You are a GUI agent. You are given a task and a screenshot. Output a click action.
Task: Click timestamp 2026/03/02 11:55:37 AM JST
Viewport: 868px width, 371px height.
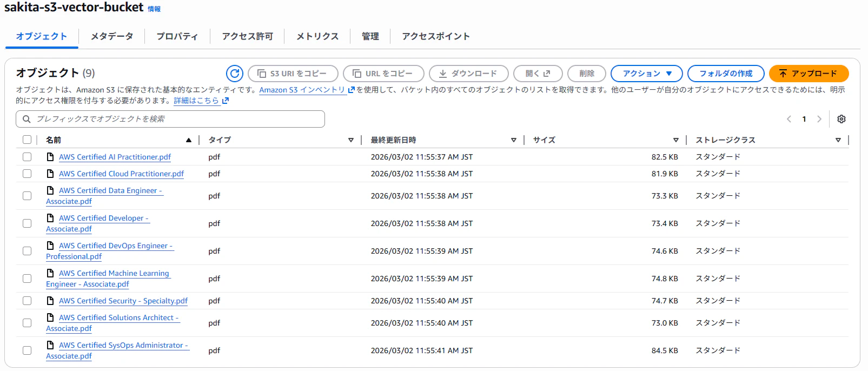pos(422,157)
